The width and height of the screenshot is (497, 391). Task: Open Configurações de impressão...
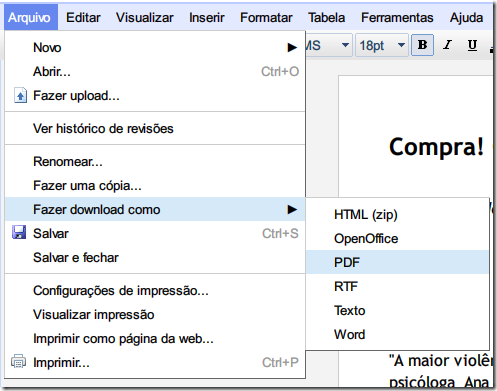click(x=155, y=290)
